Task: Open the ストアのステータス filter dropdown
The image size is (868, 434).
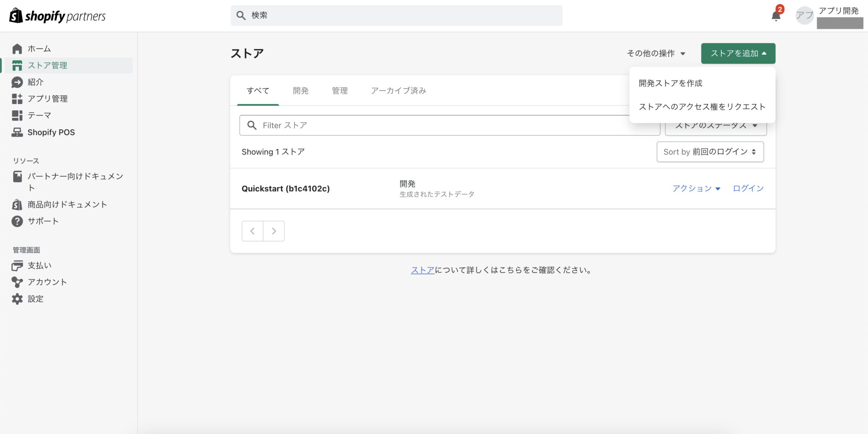Action: coord(715,125)
